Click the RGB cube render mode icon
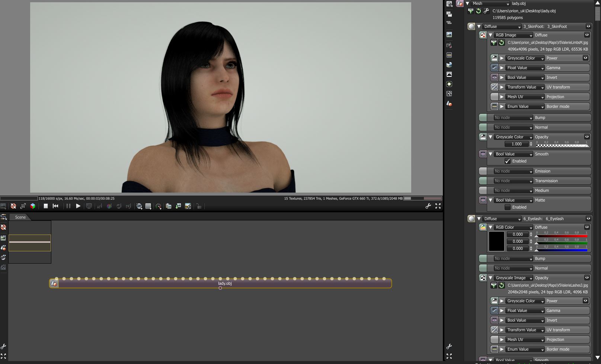 point(33,206)
